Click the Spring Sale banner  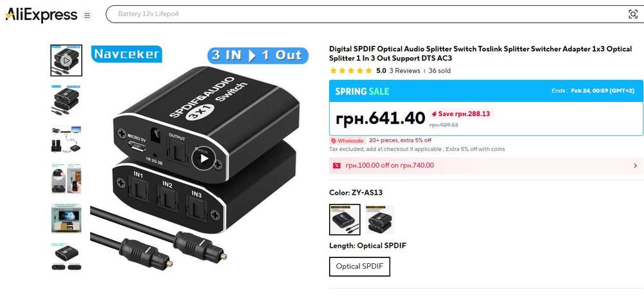tap(486, 91)
